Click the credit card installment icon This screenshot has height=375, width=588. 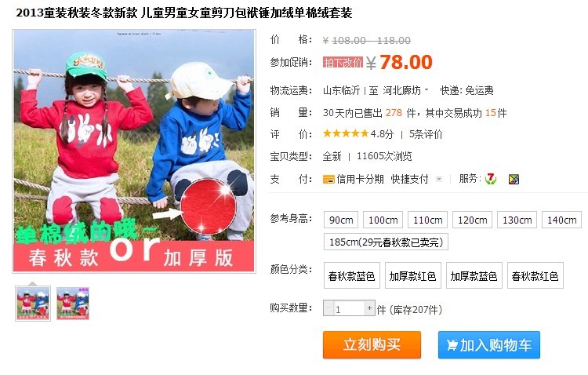tap(328, 180)
